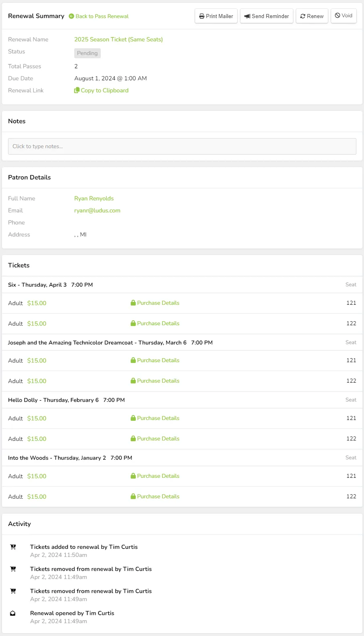Open the 2025 Season Ticket renewal link

[x=118, y=39]
